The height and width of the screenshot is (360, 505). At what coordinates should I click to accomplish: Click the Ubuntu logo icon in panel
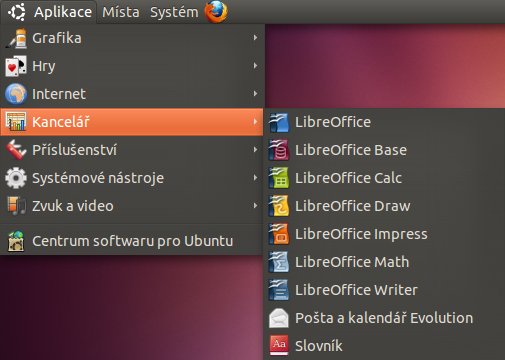(x=17, y=12)
